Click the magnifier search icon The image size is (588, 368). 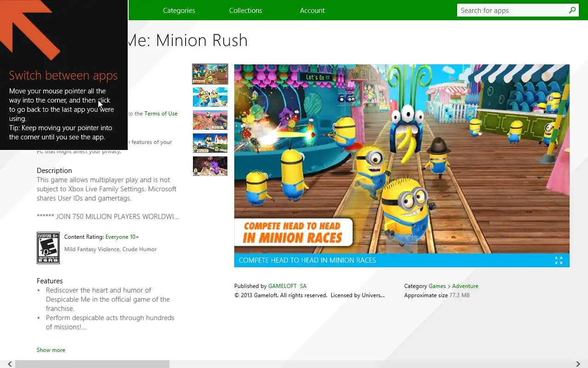572,10
